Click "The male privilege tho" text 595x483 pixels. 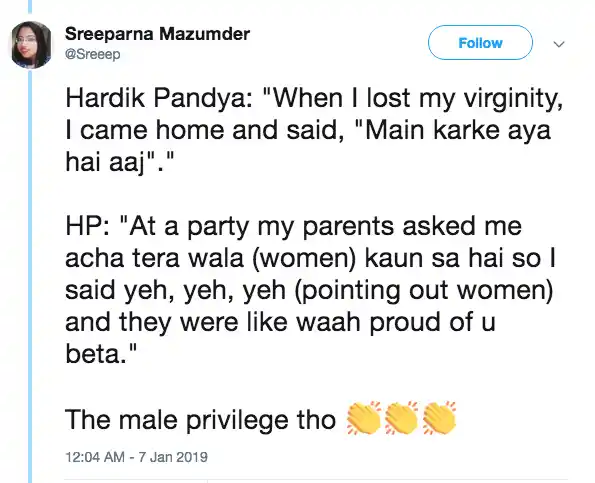coord(200,420)
